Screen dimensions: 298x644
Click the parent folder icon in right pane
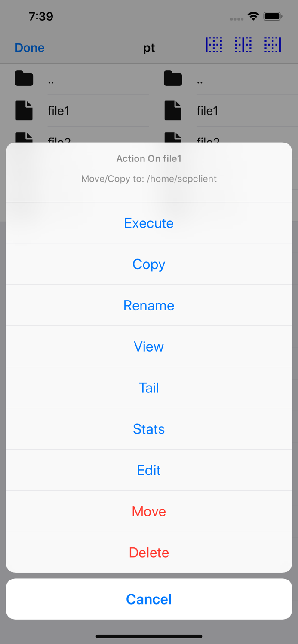[173, 79]
